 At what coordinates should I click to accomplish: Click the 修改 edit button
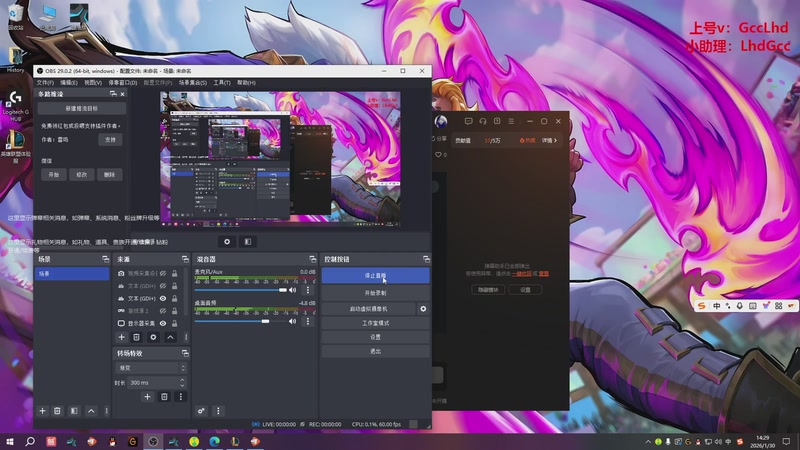pos(82,174)
